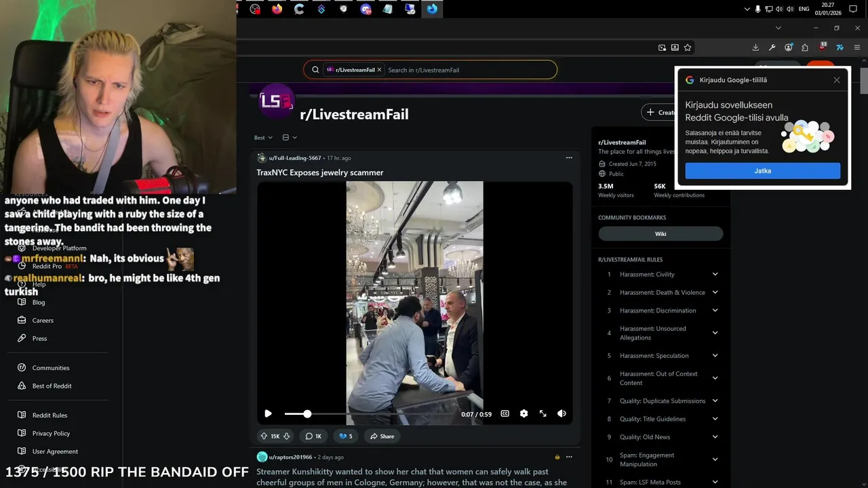Open Careers in the sidebar

(43, 321)
